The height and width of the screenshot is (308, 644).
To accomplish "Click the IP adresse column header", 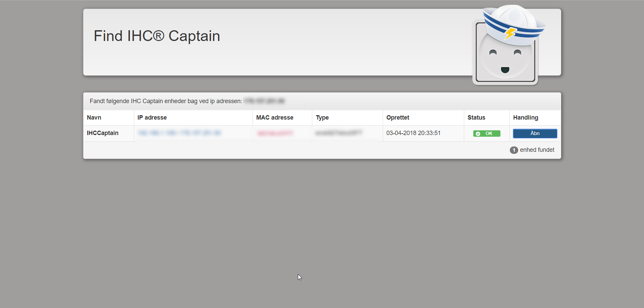I will [x=152, y=118].
